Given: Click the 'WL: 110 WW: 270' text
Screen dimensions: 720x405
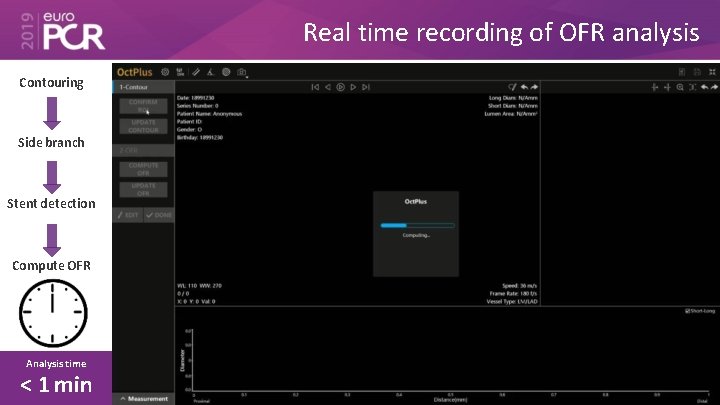Looking at the screenshot, I should point(199,286).
